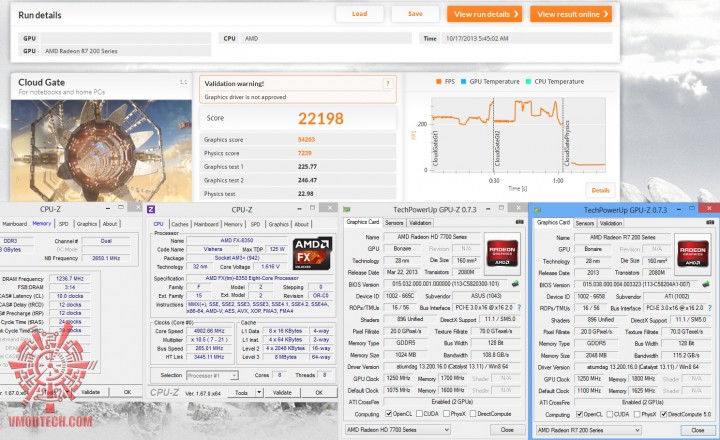This screenshot has height=440, width=720.
Task: Click the Save button in Run details
Action: point(415,14)
